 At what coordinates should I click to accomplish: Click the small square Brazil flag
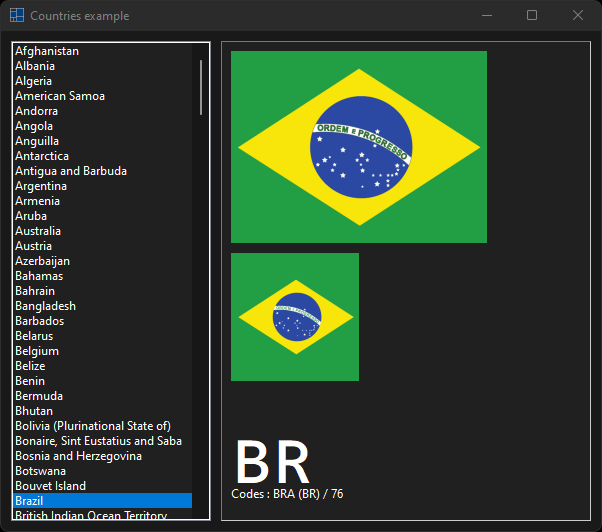coord(295,317)
